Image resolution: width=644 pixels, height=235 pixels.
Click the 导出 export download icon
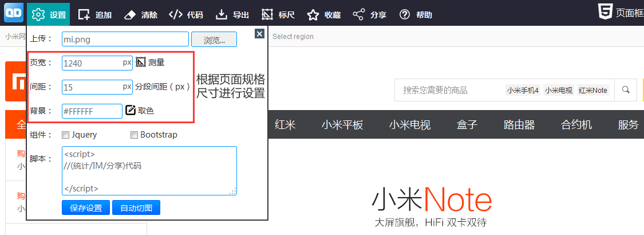(222, 15)
